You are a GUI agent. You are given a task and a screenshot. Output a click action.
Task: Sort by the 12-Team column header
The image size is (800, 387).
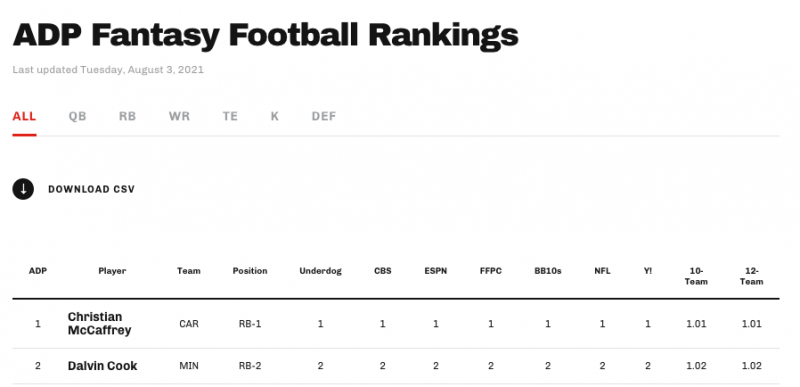(752, 276)
